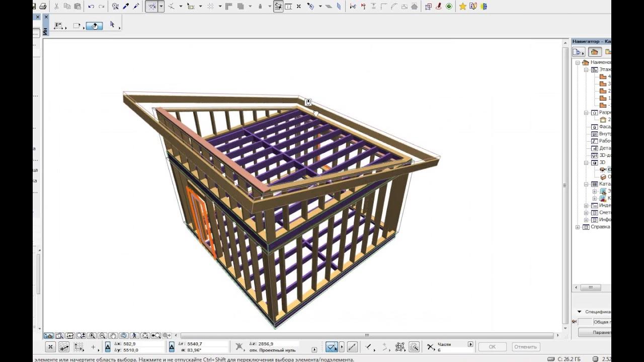Open the Части options arrow

coord(470,344)
